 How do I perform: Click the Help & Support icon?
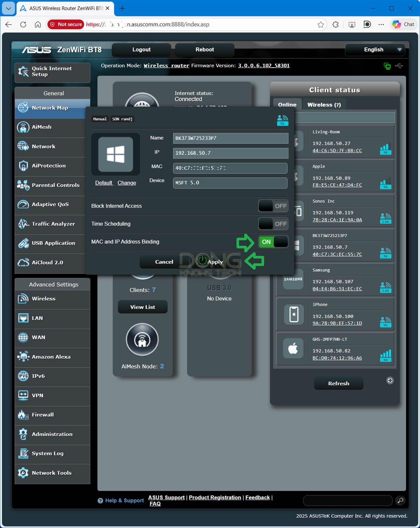[100, 501]
